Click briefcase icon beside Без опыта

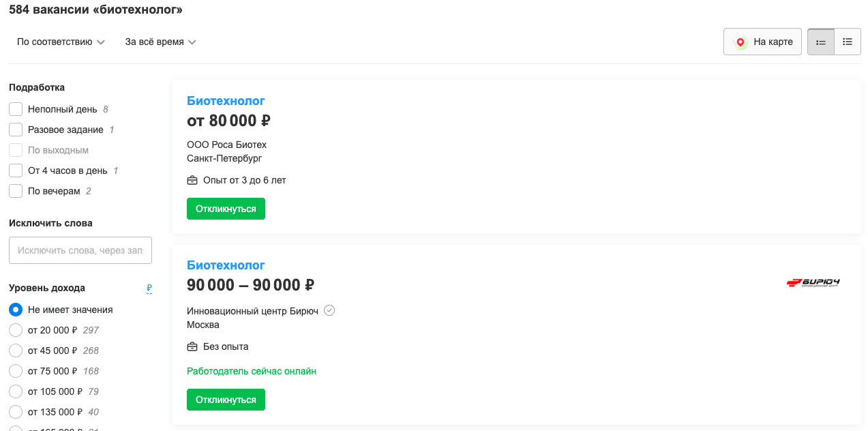pos(192,346)
